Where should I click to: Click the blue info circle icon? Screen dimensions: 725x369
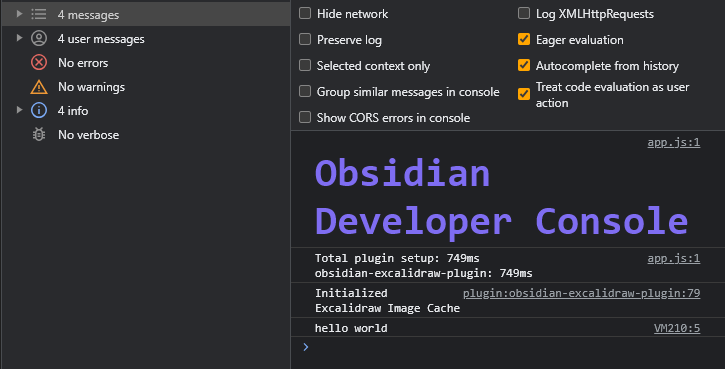click(39, 111)
